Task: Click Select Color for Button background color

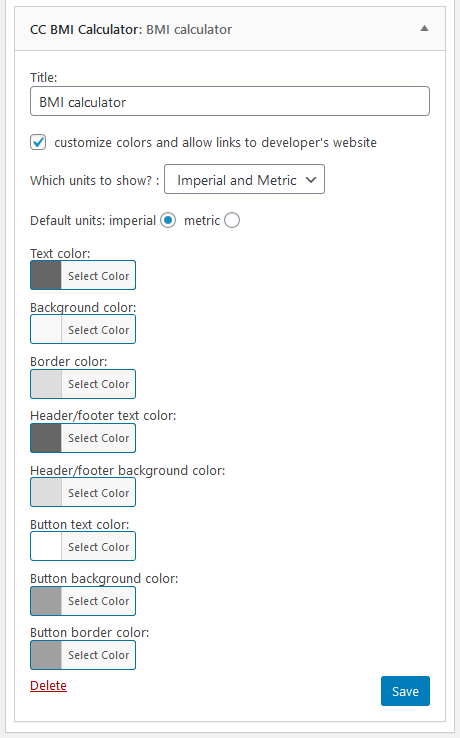Action: click(x=98, y=601)
